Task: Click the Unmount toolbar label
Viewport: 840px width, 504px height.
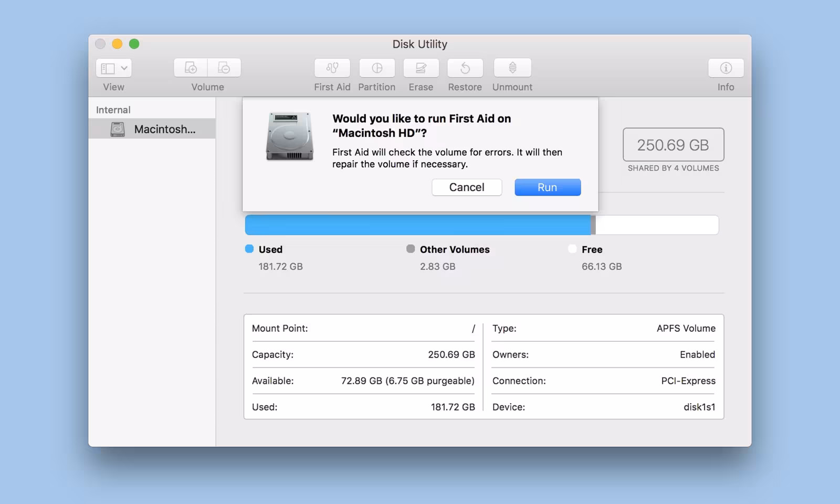Action: click(512, 87)
